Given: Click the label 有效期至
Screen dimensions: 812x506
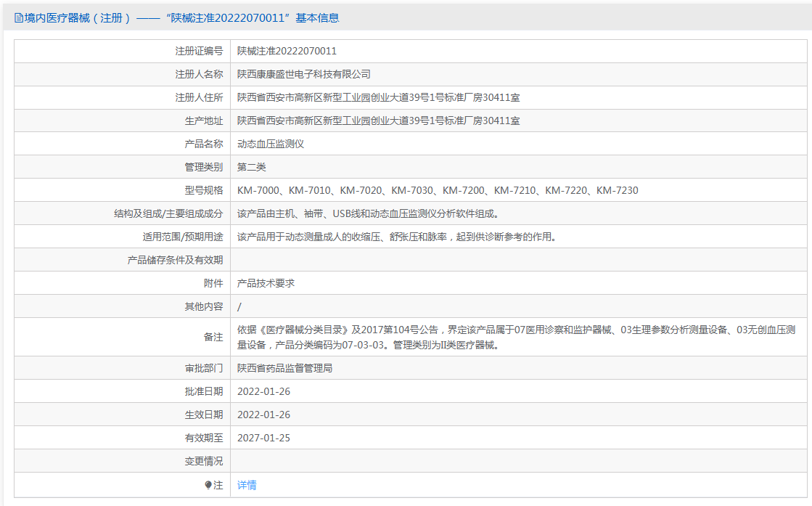Looking at the screenshot, I should pyautogui.click(x=203, y=438).
